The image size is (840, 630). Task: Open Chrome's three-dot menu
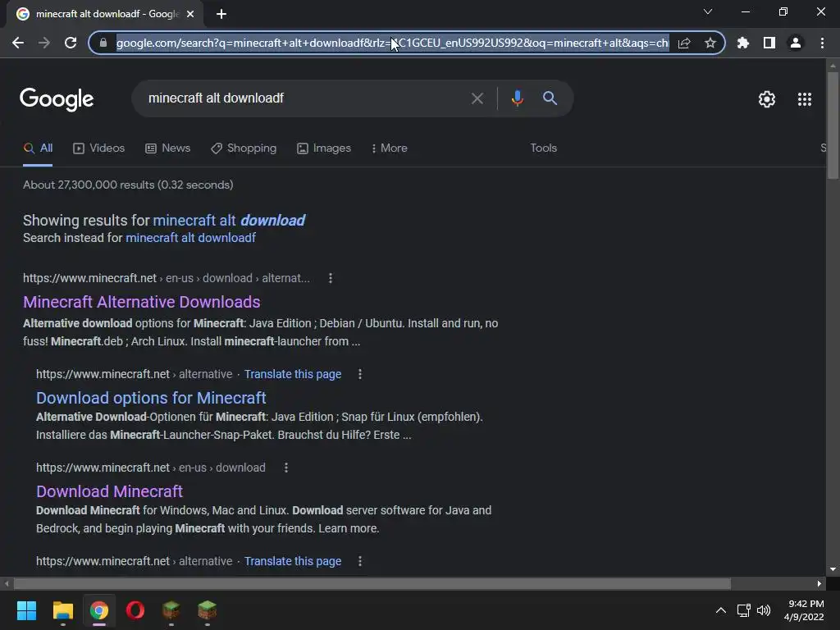click(x=822, y=43)
